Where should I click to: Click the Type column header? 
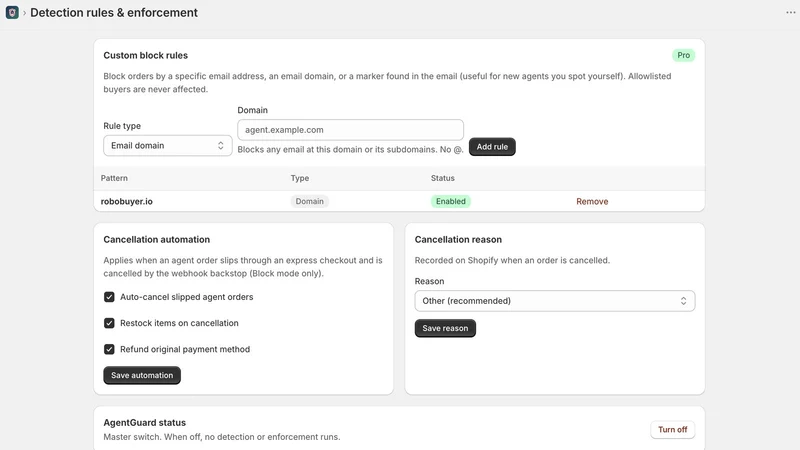pos(299,178)
